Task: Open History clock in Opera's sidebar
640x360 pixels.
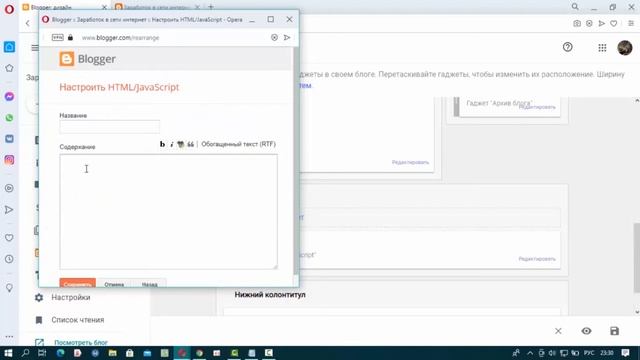Action: [x=9, y=259]
